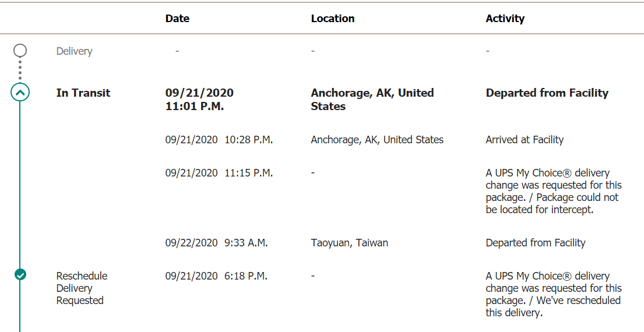Click the Date column header
This screenshot has width=644, height=332.
click(177, 19)
